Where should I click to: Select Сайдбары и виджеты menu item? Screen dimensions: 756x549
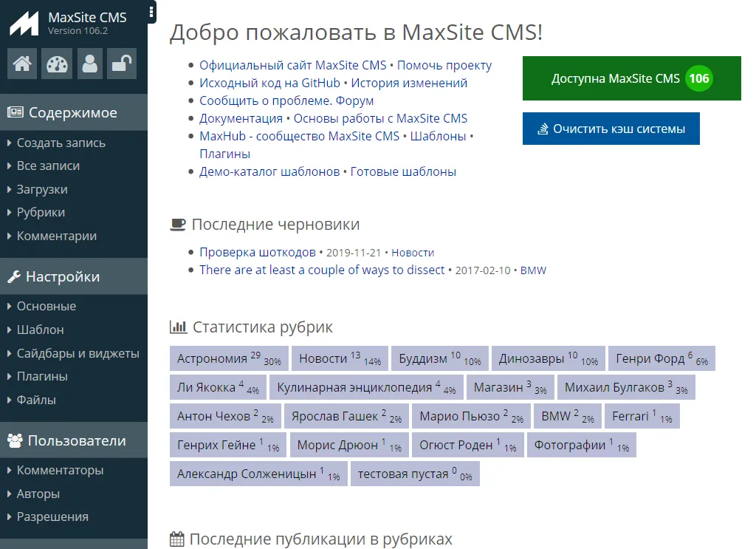78,353
